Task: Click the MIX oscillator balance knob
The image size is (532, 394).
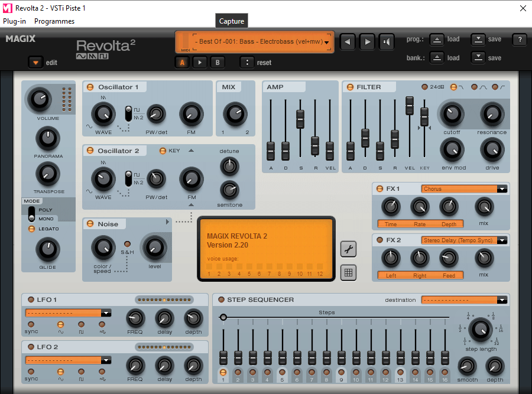Action: click(235, 114)
